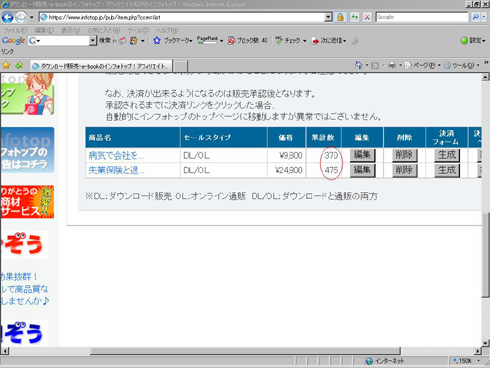Click the Home icon in command bar
The image size is (490, 368).
(358, 65)
